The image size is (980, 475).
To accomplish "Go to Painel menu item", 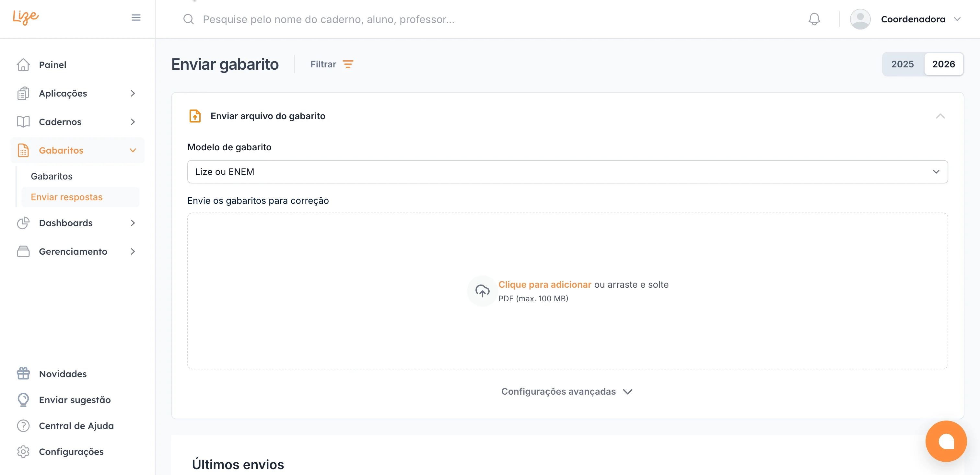I will (x=77, y=65).
